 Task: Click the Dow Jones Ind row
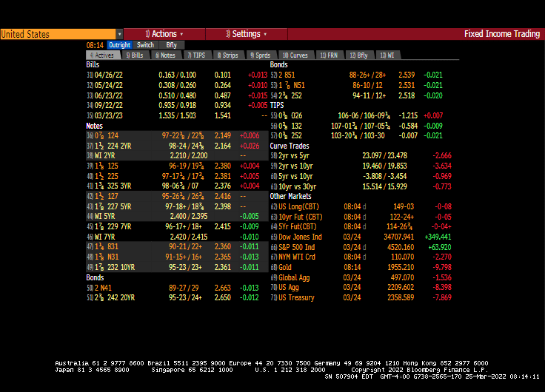point(300,237)
